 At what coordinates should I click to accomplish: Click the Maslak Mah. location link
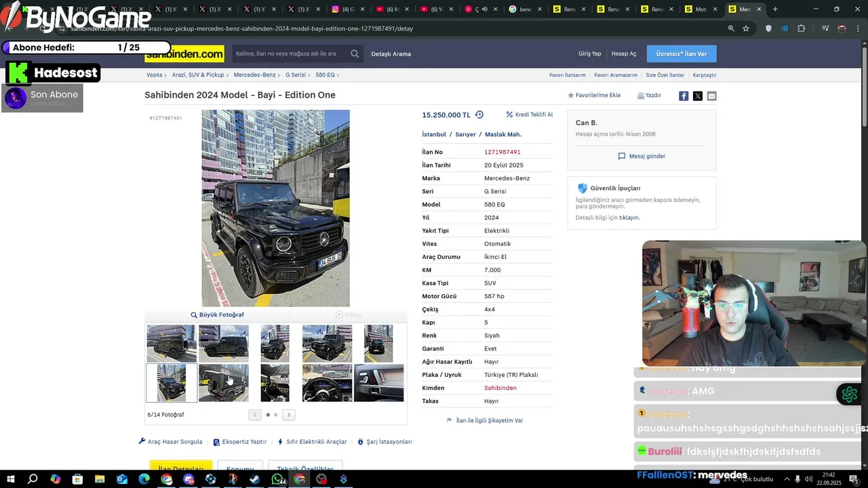[x=503, y=134]
